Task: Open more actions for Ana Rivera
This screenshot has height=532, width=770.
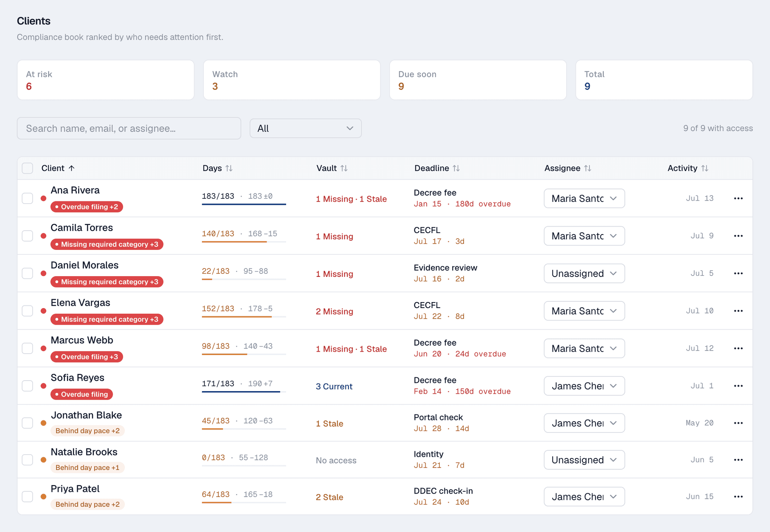Action: click(738, 198)
